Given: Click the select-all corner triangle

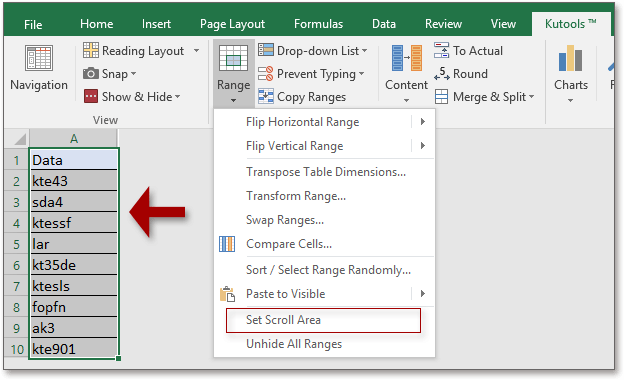Looking at the screenshot, I should 20,139.
